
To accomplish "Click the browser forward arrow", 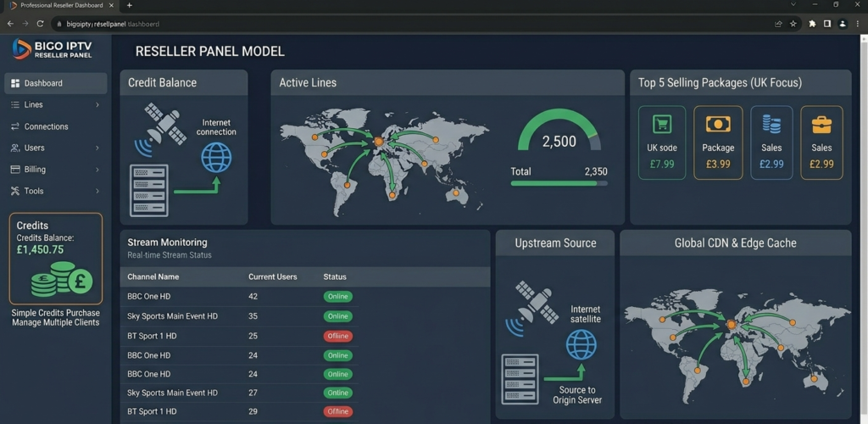I will [25, 24].
